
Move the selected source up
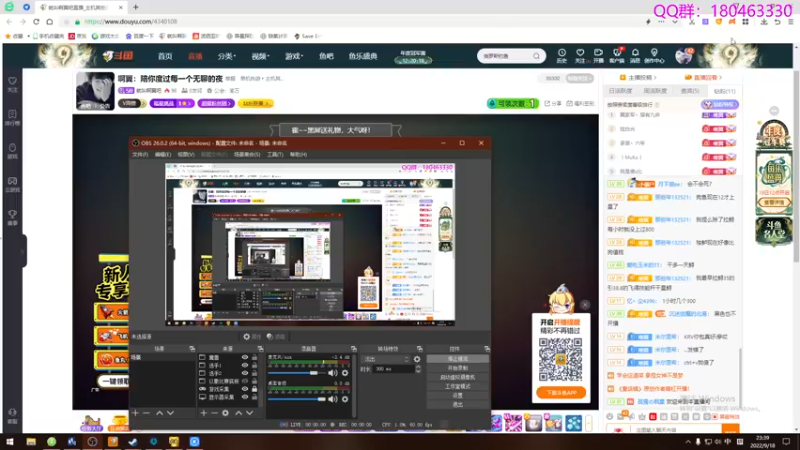(x=238, y=413)
